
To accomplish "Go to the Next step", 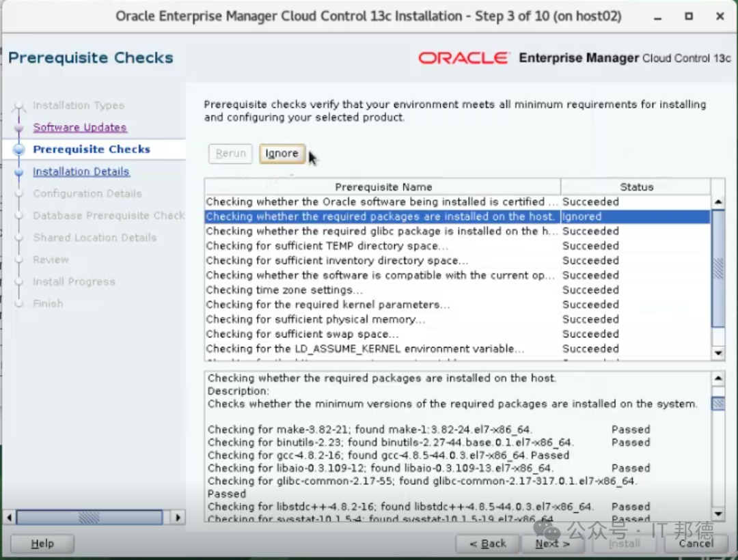I will 553,544.
